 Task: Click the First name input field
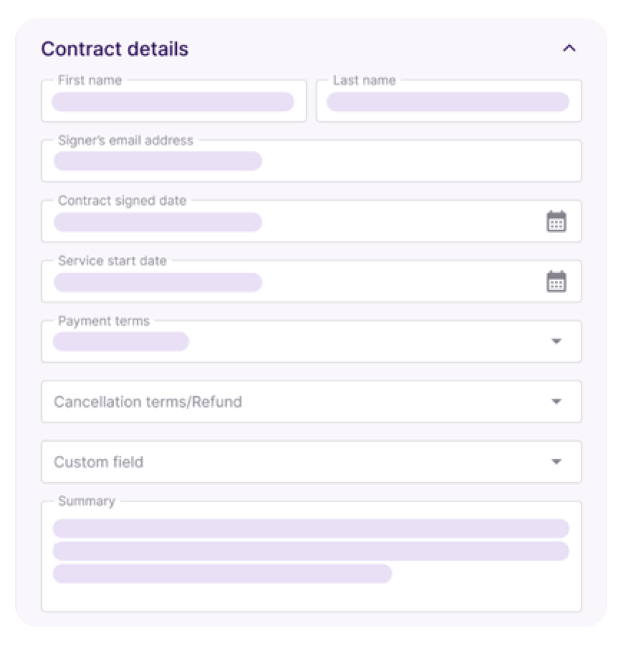(x=174, y=100)
